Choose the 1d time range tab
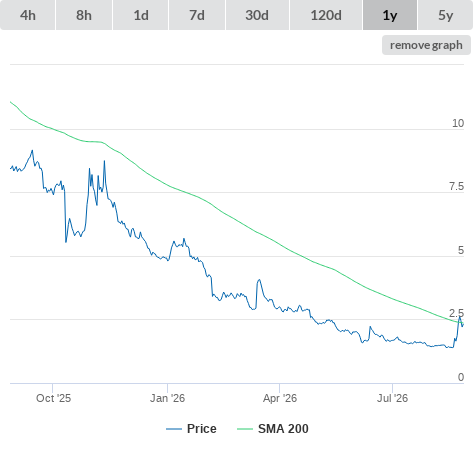This screenshot has width=474, height=455. click(141, 15)
